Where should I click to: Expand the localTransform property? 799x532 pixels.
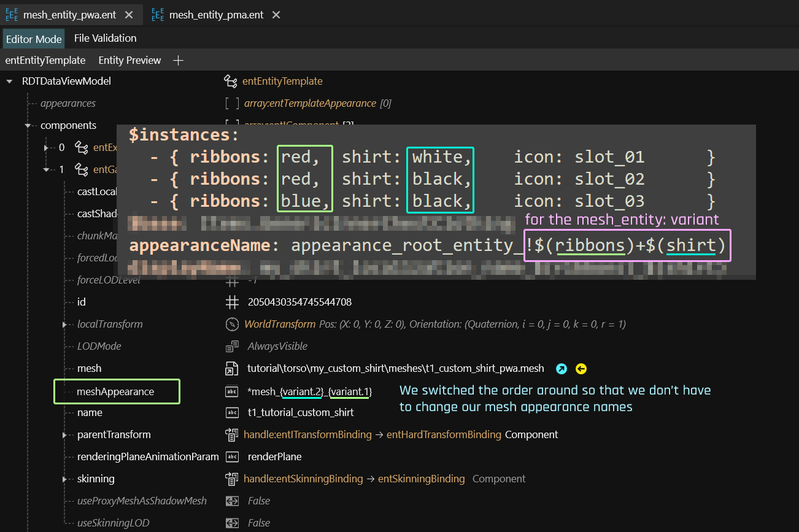tap(64, 324)
